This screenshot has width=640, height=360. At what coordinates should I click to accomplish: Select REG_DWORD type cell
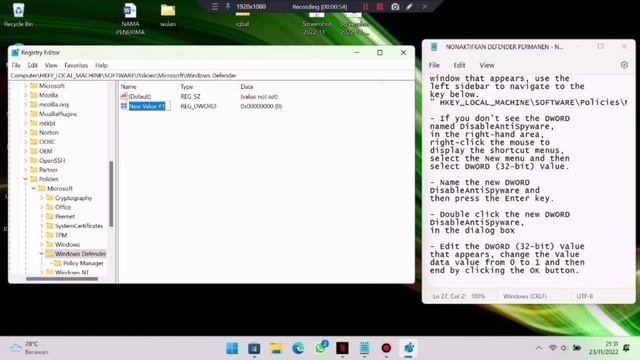[198, 106]
